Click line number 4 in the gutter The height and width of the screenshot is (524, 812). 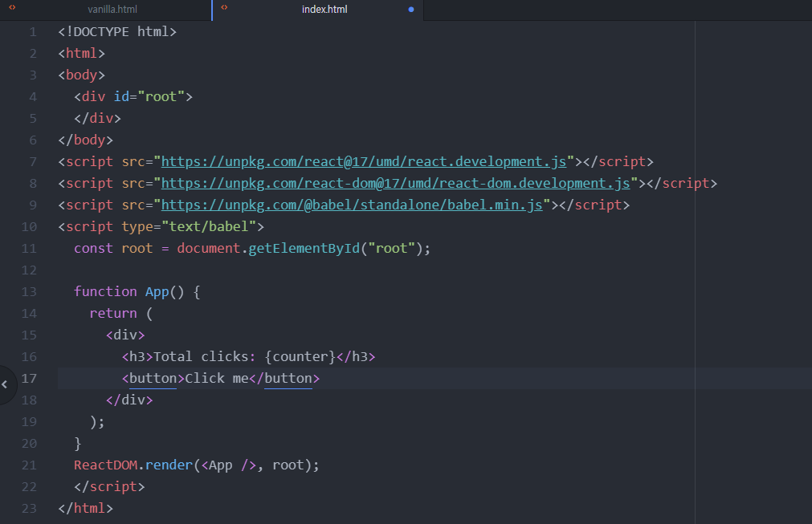(33, 97)
